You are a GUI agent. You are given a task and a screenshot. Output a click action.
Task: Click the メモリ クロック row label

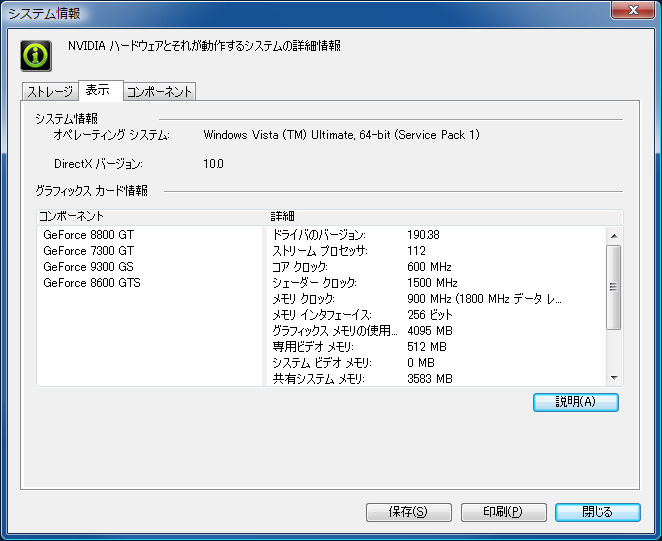click(x=304, y=299)
